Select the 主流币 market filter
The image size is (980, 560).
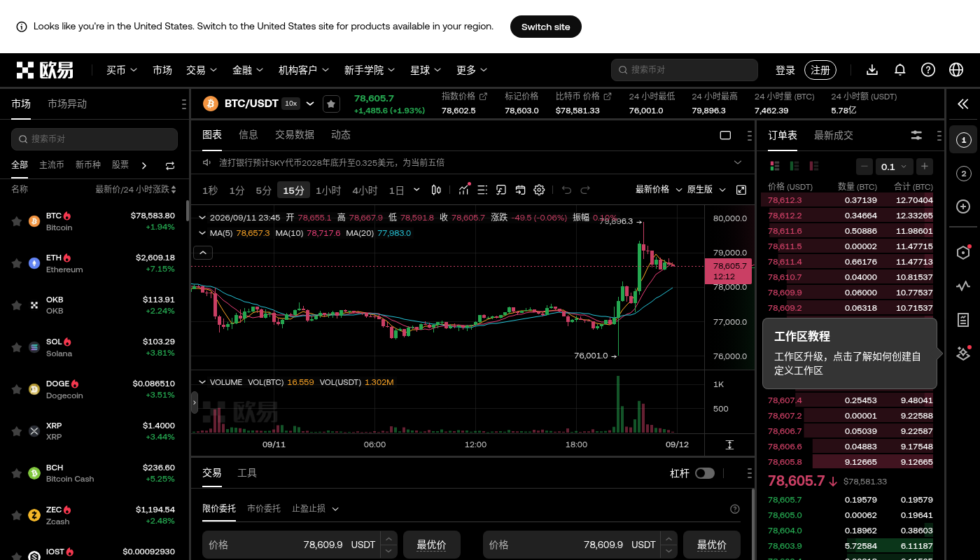(51, 164)
